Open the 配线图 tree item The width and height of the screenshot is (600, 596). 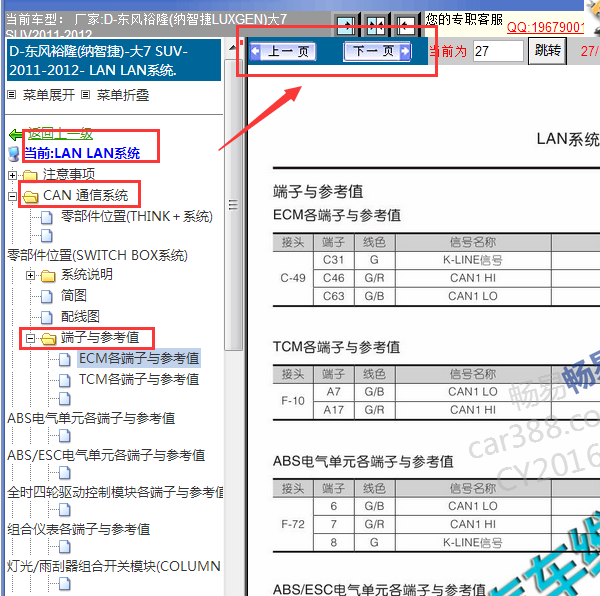[x=80, y=317]
